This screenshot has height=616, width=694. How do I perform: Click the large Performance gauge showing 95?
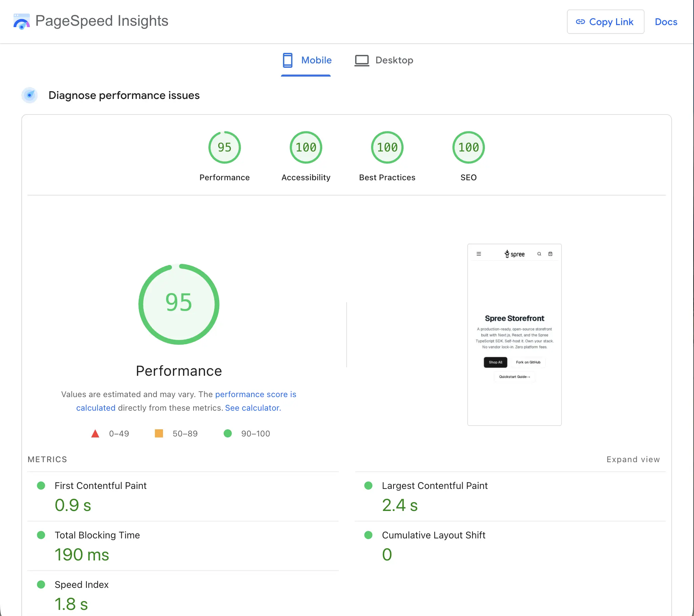[179, 304]
